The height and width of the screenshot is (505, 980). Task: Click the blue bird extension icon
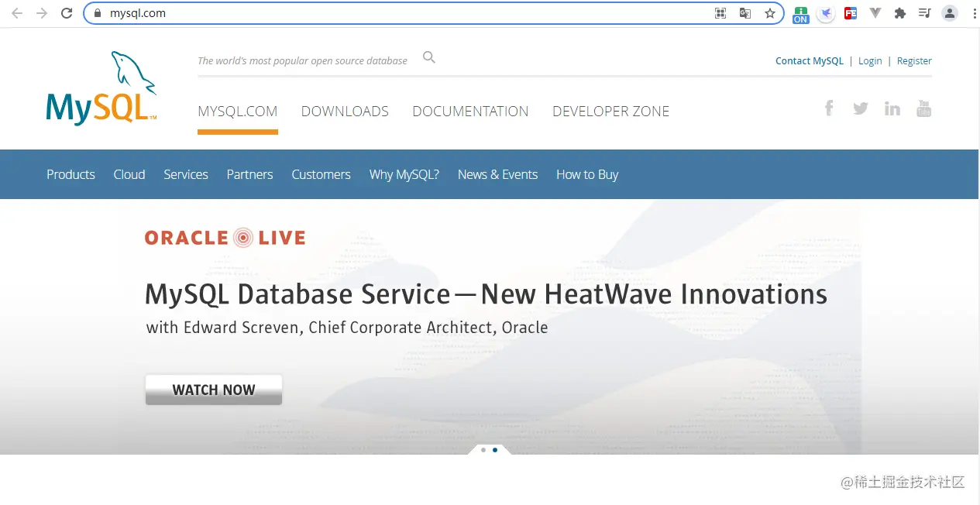pos(826,13)
